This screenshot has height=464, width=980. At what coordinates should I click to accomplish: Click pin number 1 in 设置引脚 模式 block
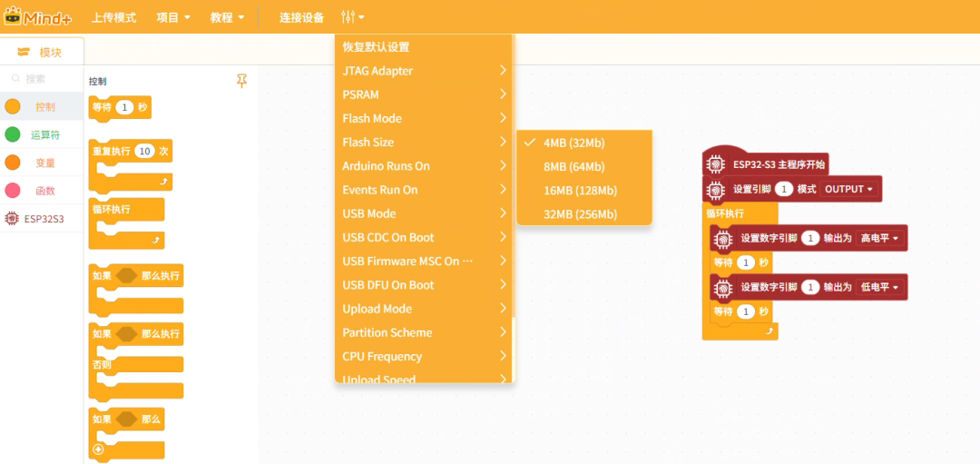(784, 189)
